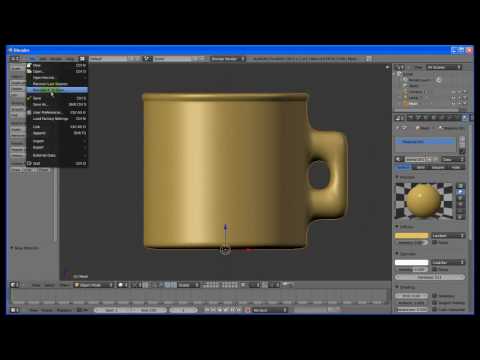This screenshot has width=480, height=360.
Task: Toggle the diffuse Ramp checkbox
Action: click(x=434, y=242)
